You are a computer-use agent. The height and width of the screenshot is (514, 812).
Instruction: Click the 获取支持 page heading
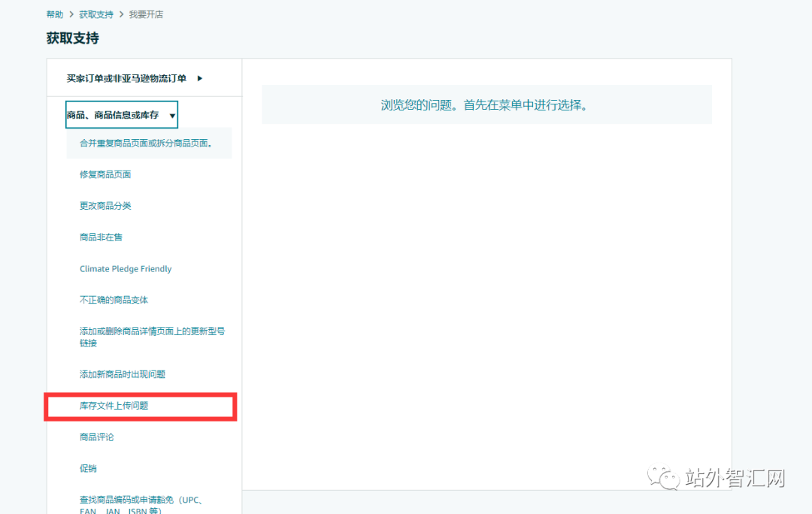point(72,38)
